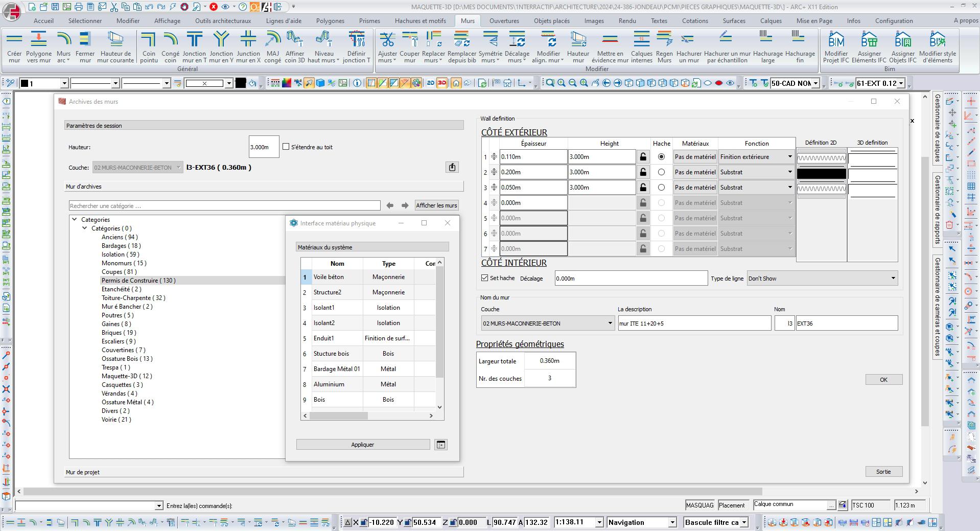Toggle the lock icon on layer 1
Viewport: 980px width, 531px height.
click(643, 157)
